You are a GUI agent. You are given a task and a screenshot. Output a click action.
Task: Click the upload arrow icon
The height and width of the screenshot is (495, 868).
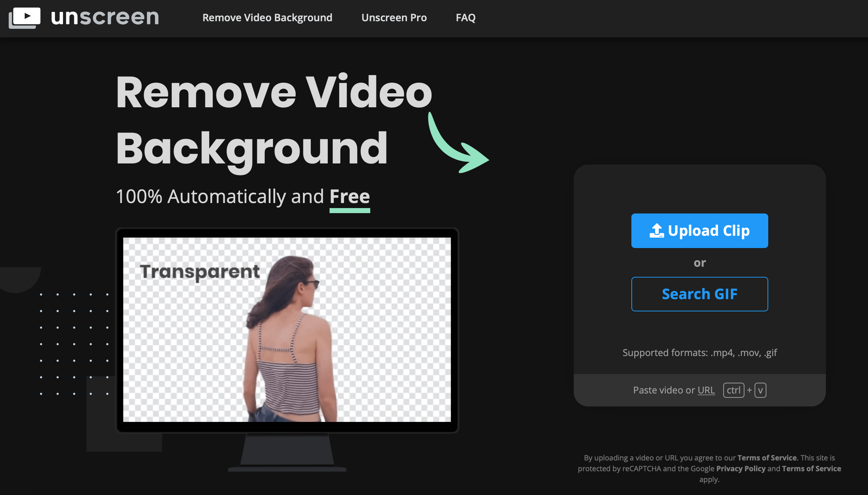pos(657,231)
